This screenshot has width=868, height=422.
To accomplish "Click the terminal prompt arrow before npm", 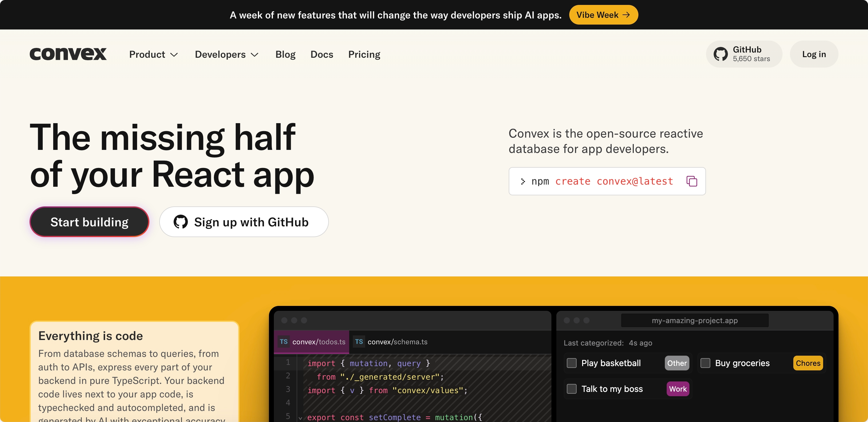I will (x=523, y=182).
